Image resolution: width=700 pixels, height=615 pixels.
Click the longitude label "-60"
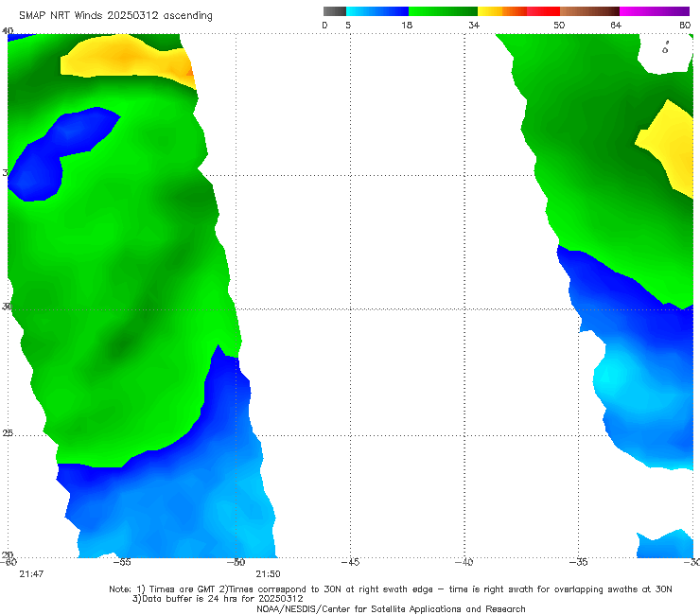(x=9, y=562)
